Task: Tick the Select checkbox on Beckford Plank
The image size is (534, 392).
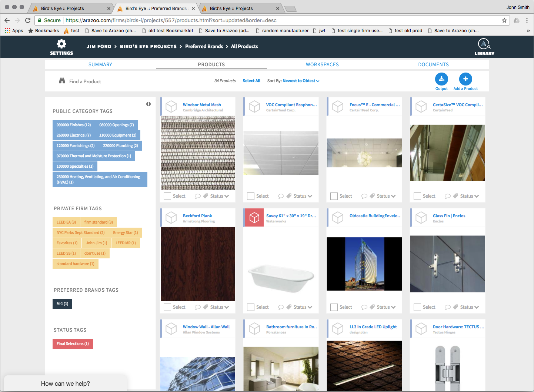Action: point(167,307)
